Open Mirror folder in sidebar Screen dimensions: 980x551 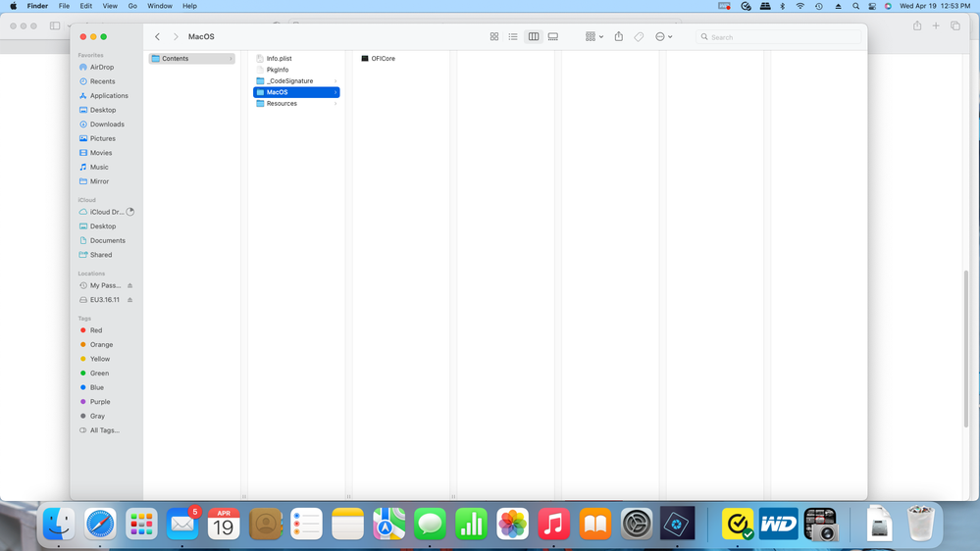pos(99,181)
